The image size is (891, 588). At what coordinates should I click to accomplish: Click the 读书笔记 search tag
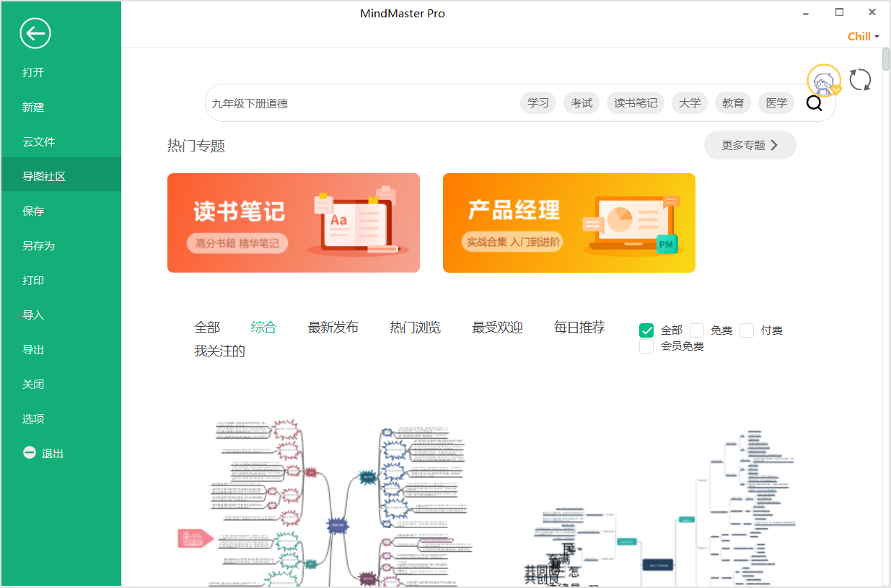(x=636, y=103)
